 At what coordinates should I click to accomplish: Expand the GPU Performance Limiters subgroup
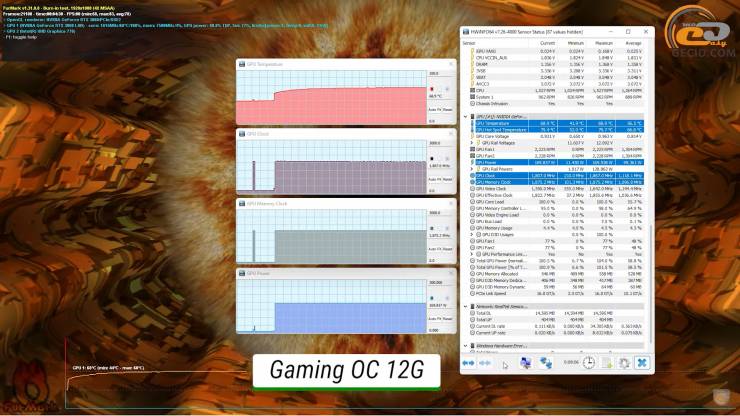[x=471, y=254]
